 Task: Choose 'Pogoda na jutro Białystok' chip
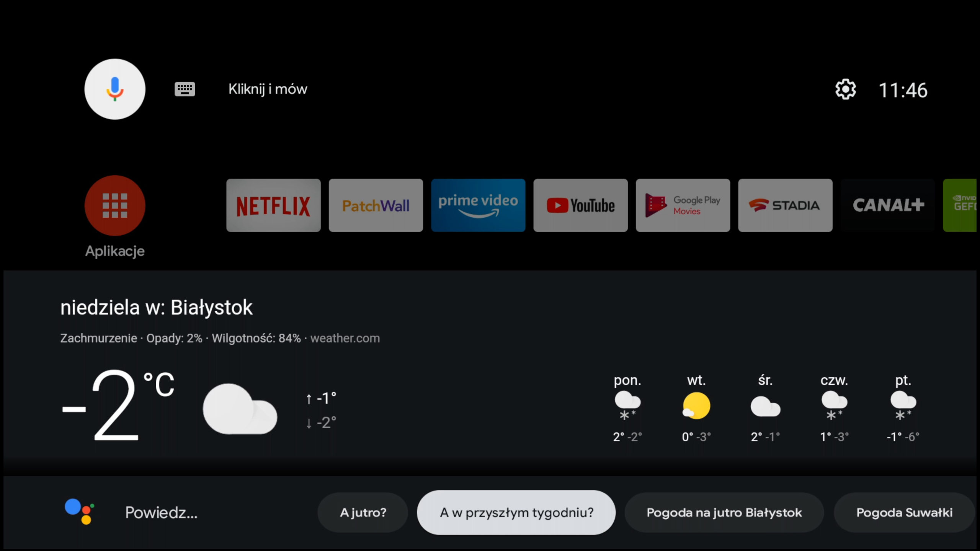click(724, 512)
